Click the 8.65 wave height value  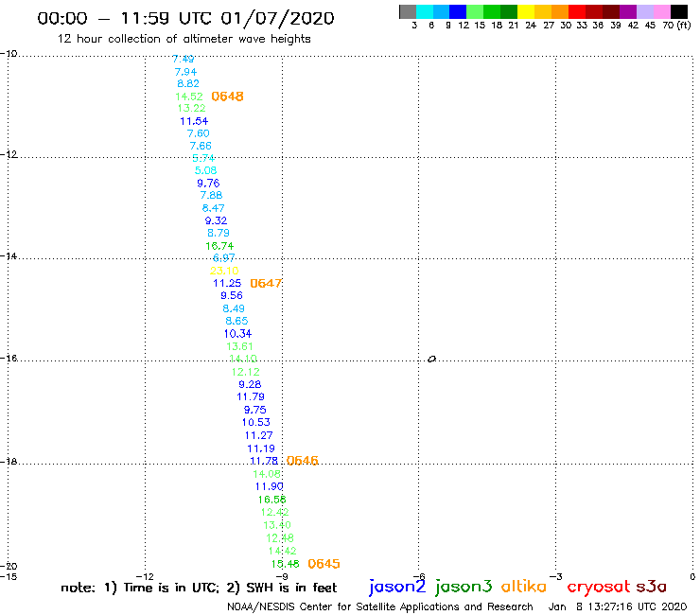(236, 321)
